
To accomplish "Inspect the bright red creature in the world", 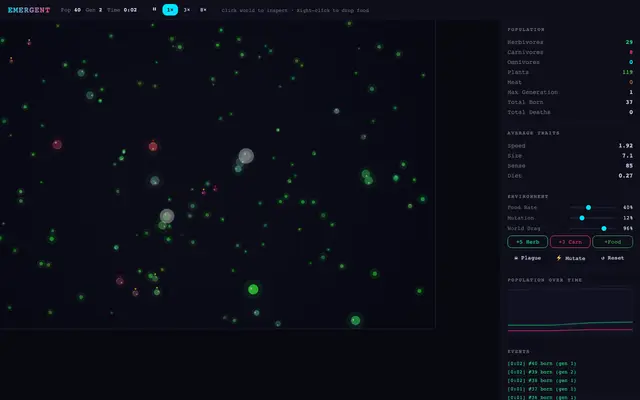I will tap(153, 146).
